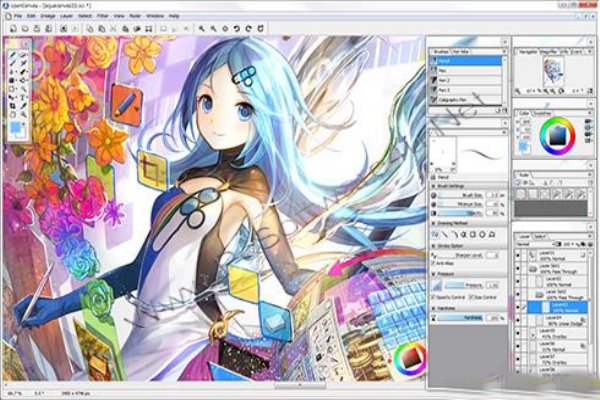Select the Zoom tool in the toolbox
Image resolution: width=600 pixels, height=400 pixels.
coord(24,114)
